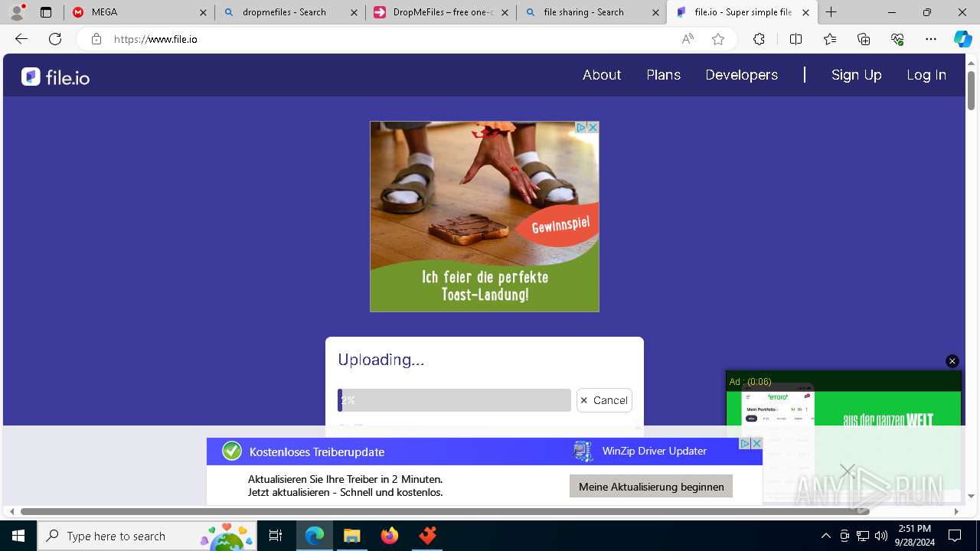Open the network status tray icon

coord(863,536)
